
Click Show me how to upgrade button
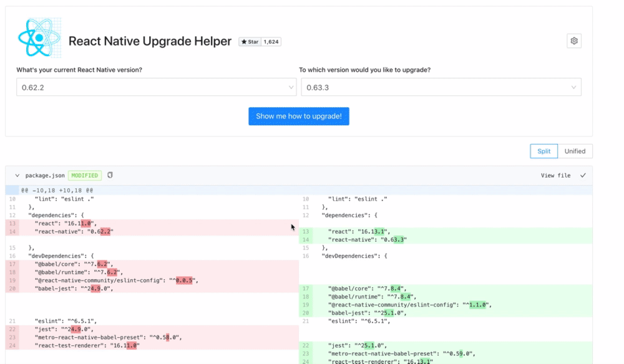click(299, 116)
